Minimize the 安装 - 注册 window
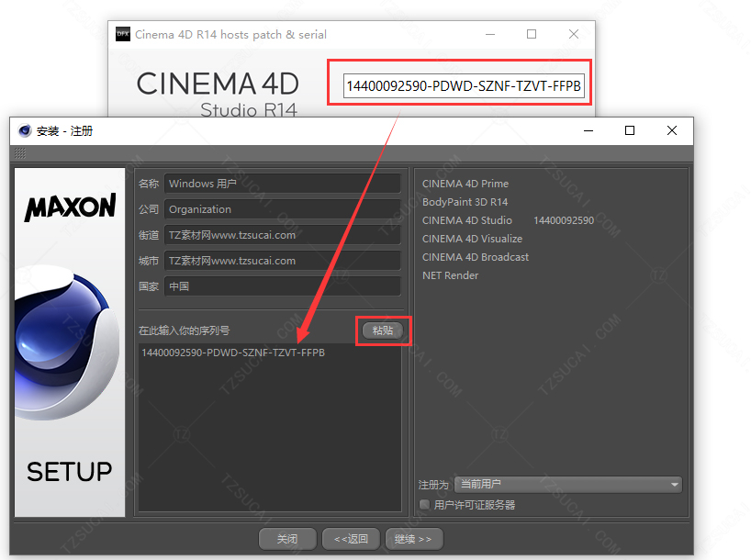 pyautogui.click(x=588, y=130)
